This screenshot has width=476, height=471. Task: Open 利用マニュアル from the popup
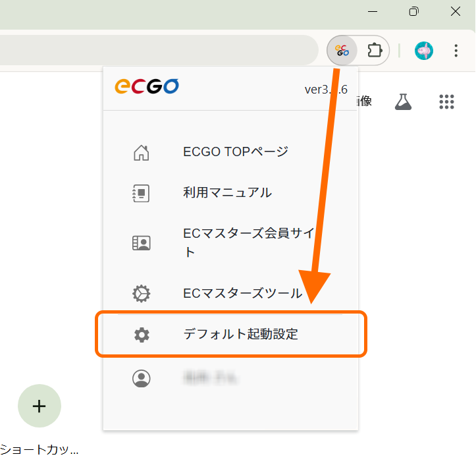tap(227, 193)
